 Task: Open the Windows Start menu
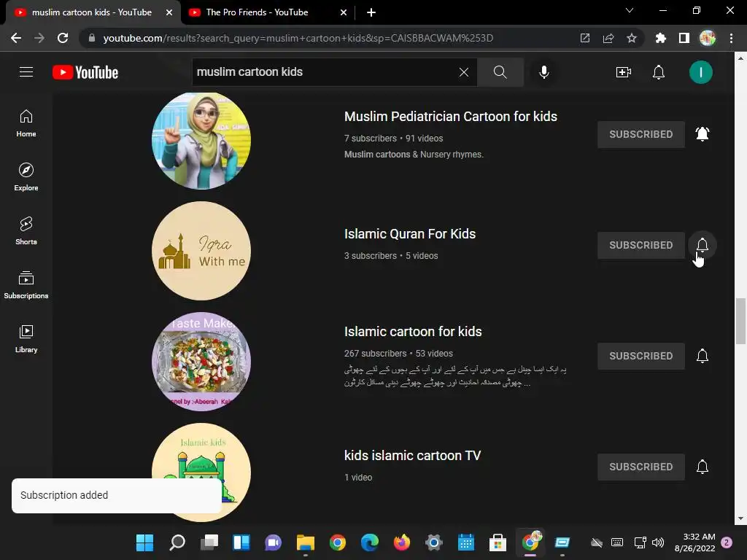pos(145,542)
